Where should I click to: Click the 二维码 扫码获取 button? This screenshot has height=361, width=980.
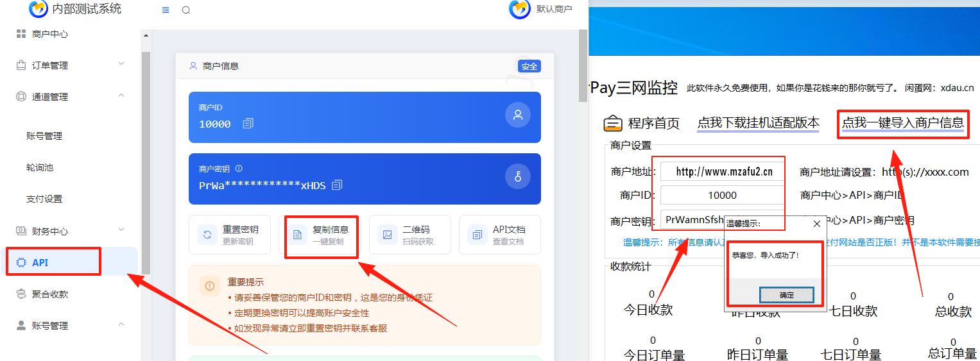point(410,235)
